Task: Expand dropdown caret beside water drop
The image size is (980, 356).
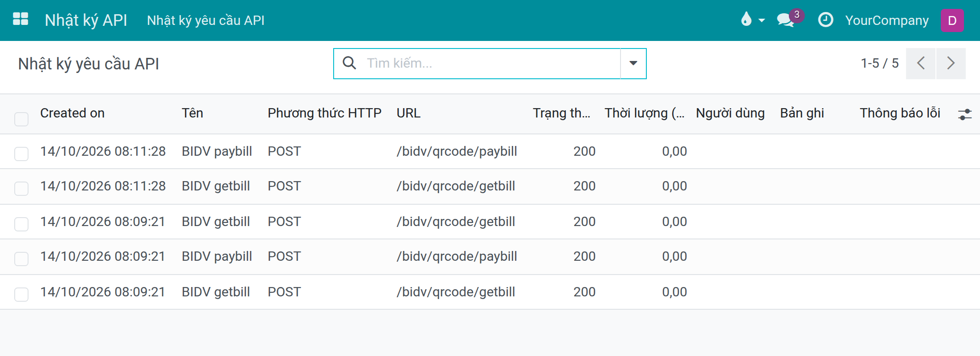Action: pyautogui.click(x=761, y=20)
